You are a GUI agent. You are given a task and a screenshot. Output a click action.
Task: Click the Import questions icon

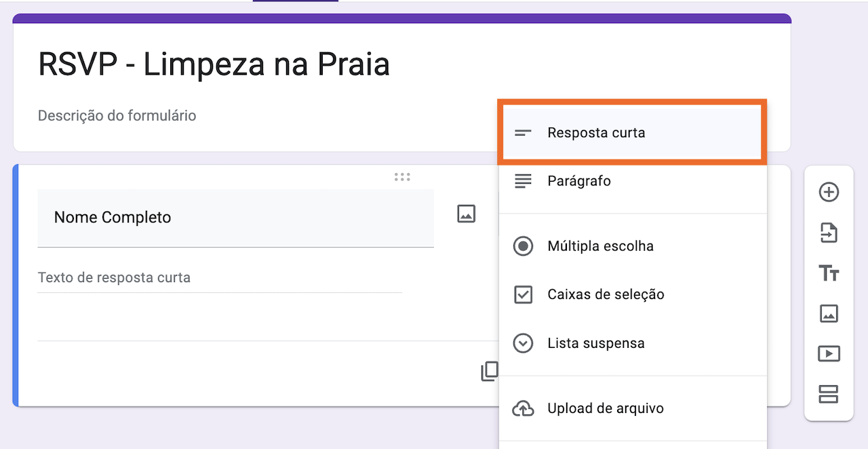829,233
